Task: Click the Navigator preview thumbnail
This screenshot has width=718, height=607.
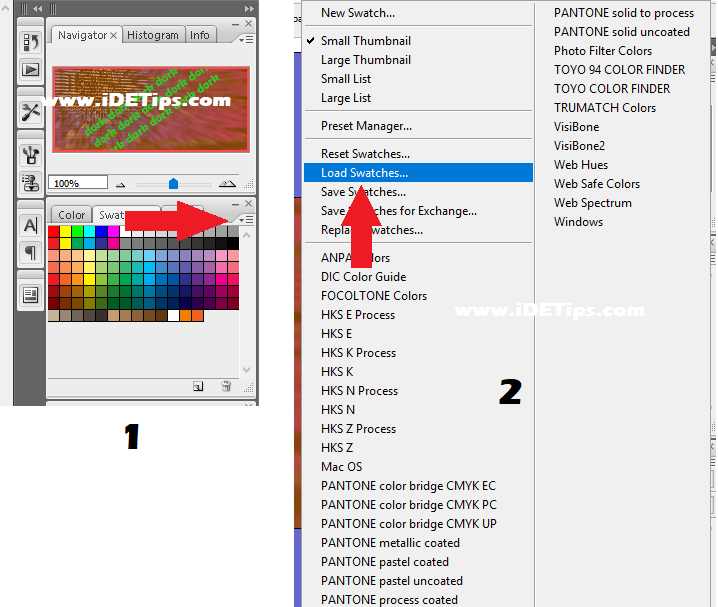Action: pos(151,109)
